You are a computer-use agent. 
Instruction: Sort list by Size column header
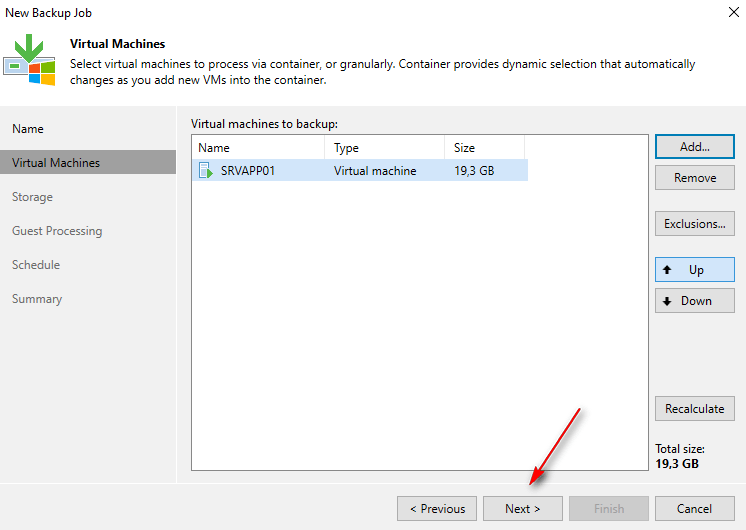pyautogui.click(x=485, y=148)
